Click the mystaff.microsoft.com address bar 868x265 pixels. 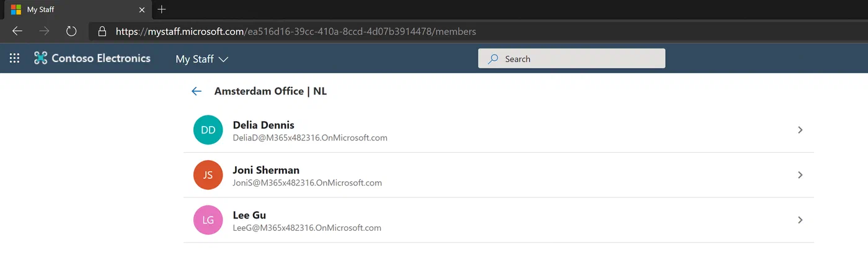click(479, 31)
